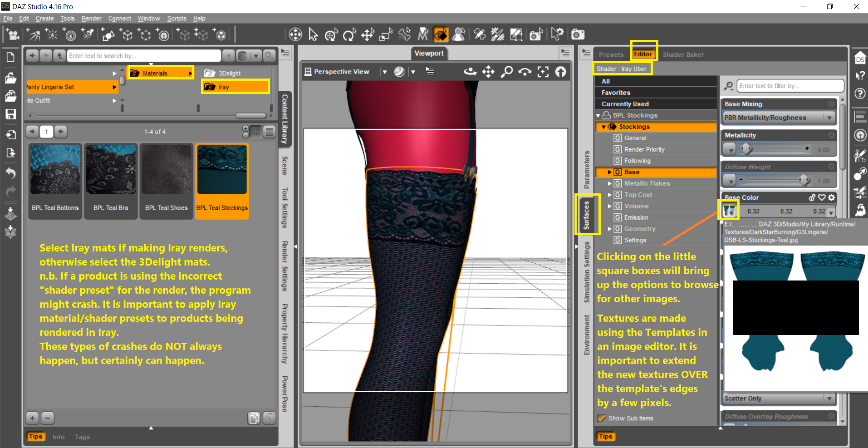
Task: Open the Perspective View camera dropdown
Action: (x=384, y=72)
